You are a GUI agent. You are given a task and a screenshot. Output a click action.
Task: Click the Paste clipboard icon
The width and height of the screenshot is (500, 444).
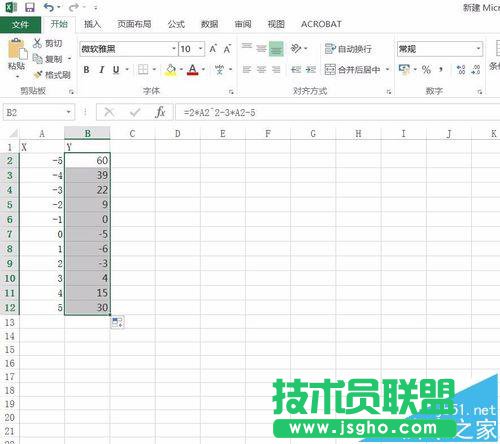pyautogui.click(x=17, y=49)
